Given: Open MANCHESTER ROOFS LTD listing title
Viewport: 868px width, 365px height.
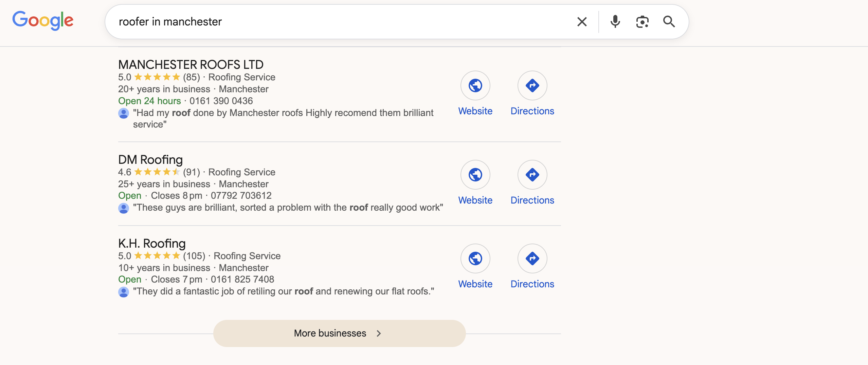Looking at the screenshot, I should [x=191, y=64].
